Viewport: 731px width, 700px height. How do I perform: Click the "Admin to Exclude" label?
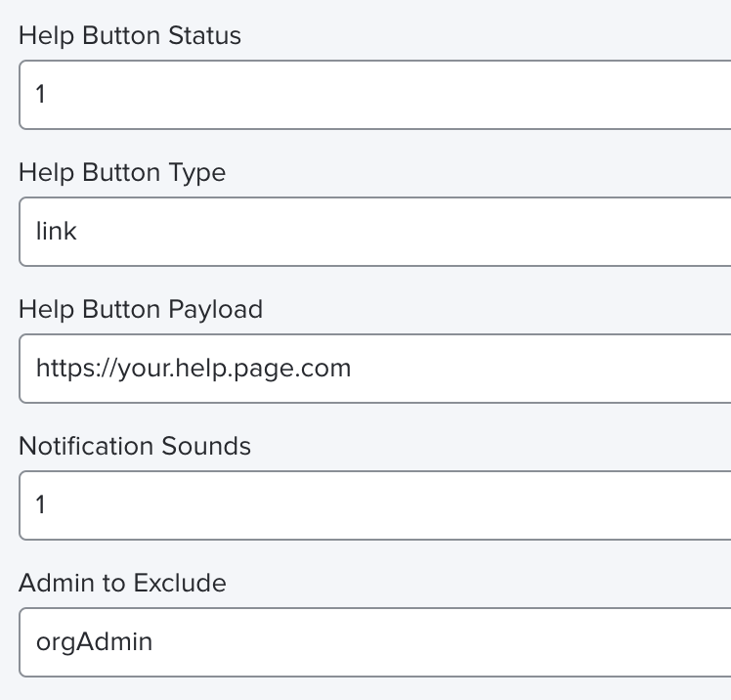(122, 584)
